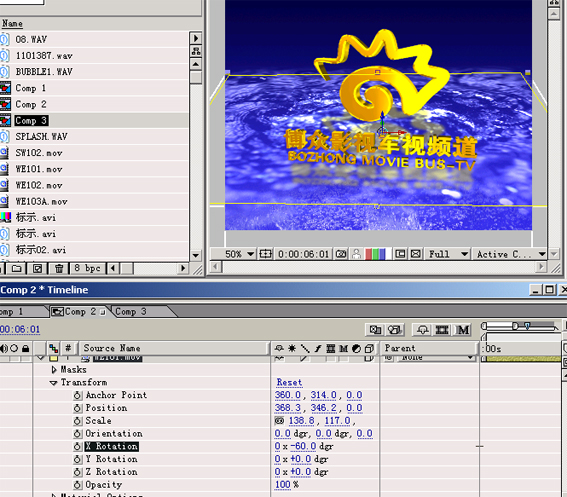Toggle the Scale stopwatch
The height and width of the screenshot is (497, 567).
(x=77, y=421)
